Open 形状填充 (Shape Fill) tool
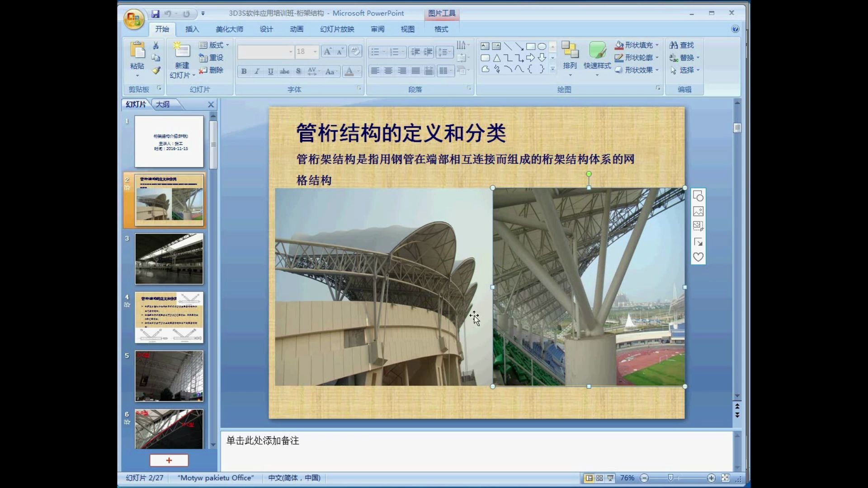The height and width of the screenshot is (488, 868). pos(636,45)
